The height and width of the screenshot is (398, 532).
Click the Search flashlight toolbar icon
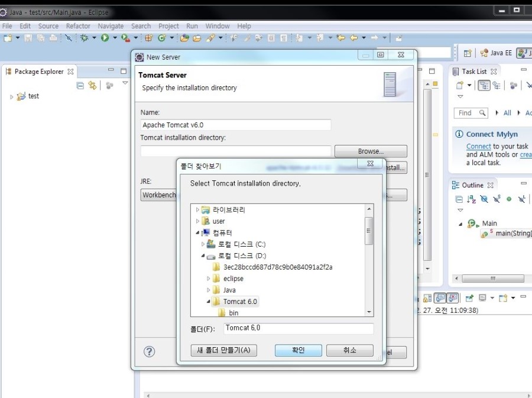coord(210,38)
